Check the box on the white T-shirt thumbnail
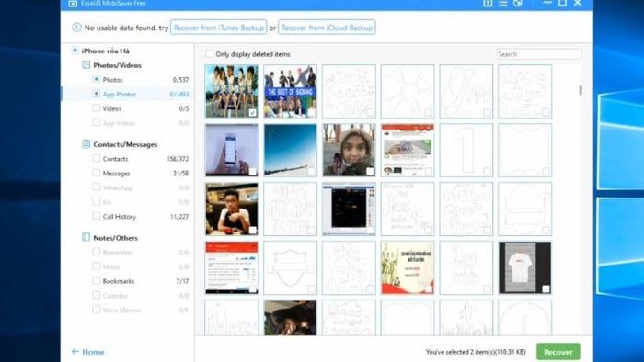 (546, 289)
